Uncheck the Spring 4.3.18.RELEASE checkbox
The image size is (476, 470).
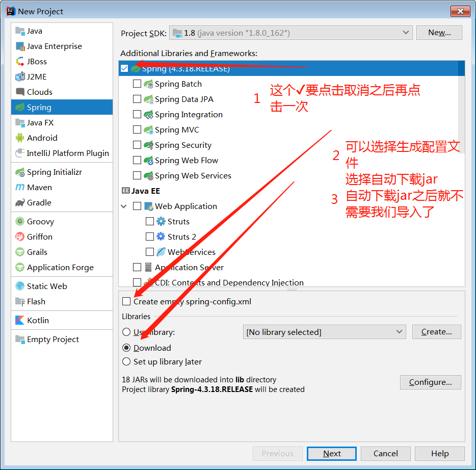pos(124,68)
